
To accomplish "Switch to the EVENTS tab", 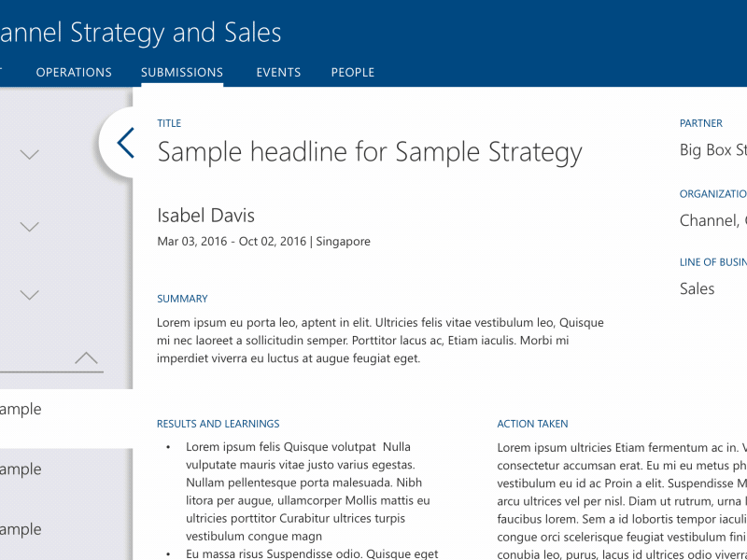I will (278, 73).
